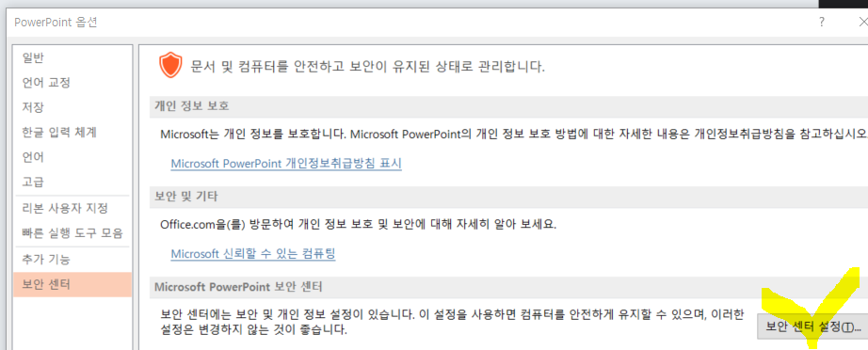
Task: Open the 언어 교정 options page
Action: (72, 83)
